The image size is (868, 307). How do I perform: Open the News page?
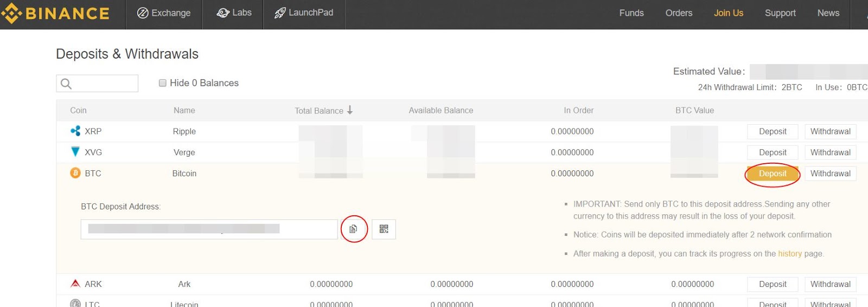(828, 13)
